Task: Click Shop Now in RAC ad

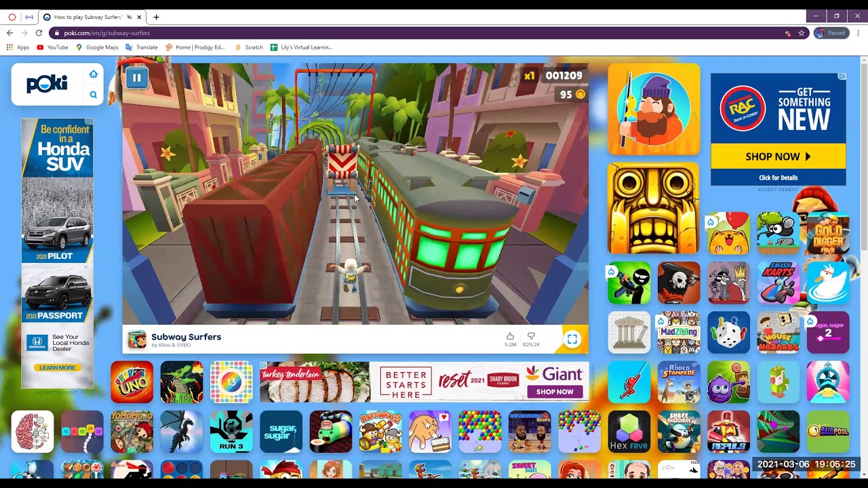Action: (778, 157)
